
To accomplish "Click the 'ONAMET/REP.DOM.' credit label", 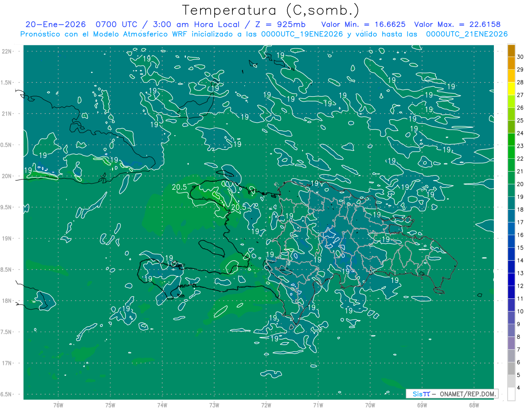I will point(467,394).
